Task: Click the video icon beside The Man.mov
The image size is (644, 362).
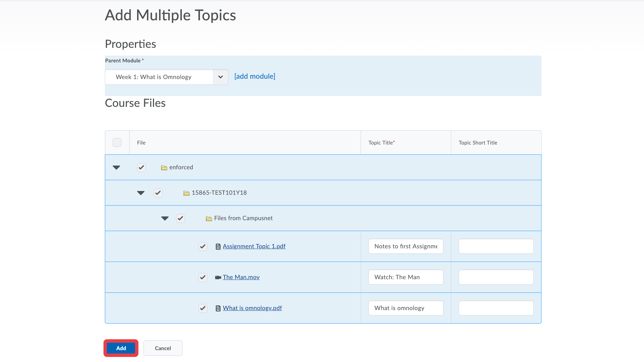Action: coord(218,278)
